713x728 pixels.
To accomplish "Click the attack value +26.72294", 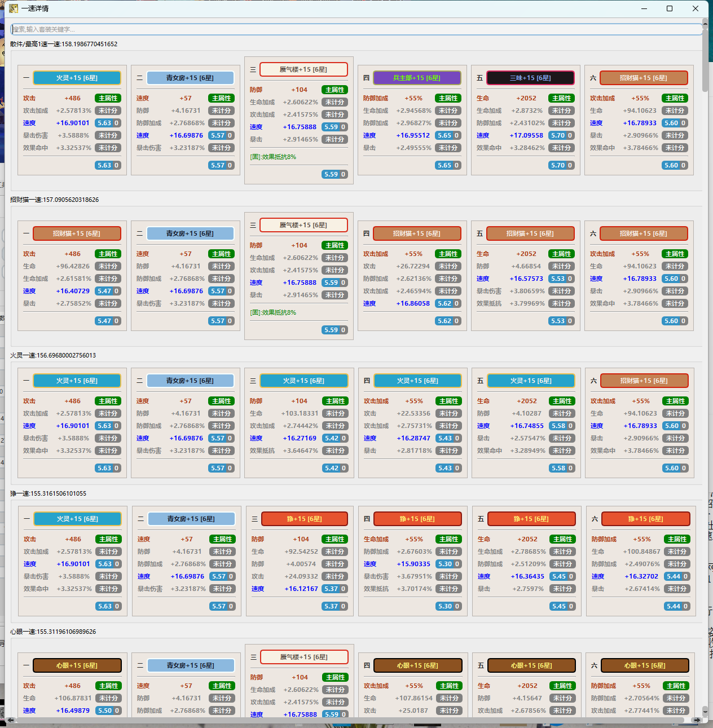I will 413,266.
